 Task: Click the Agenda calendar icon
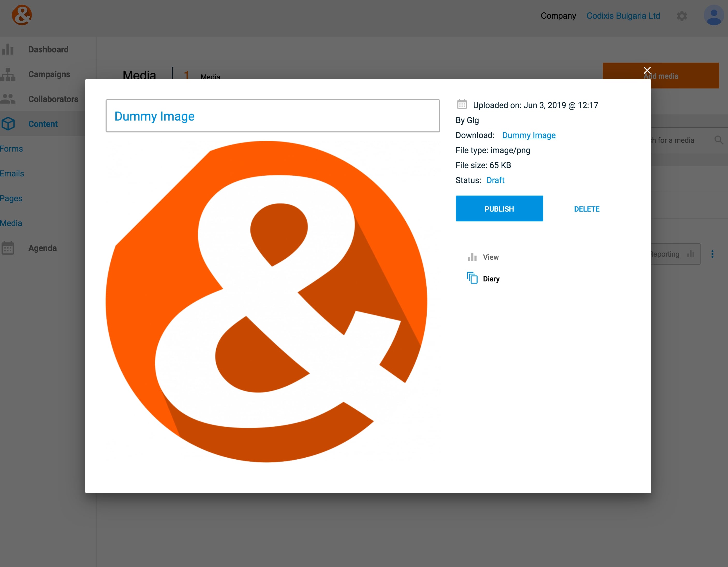[x=8, y=248]
